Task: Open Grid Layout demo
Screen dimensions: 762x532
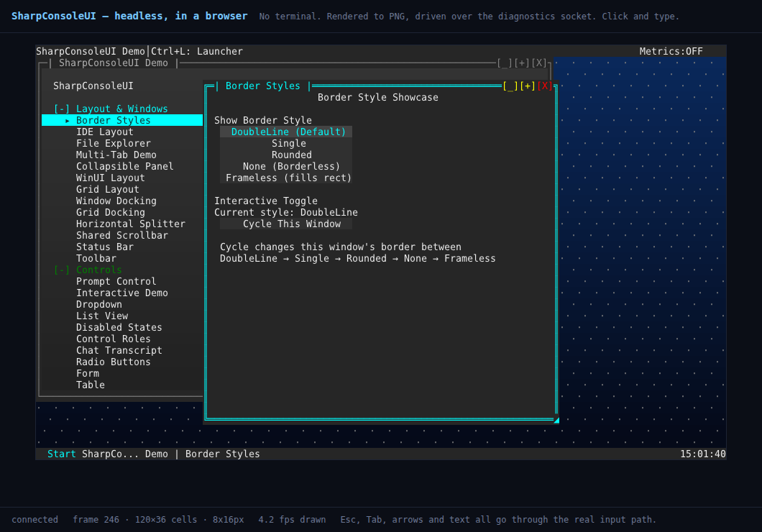Action: pyautogui.click(x=107, y=190)
